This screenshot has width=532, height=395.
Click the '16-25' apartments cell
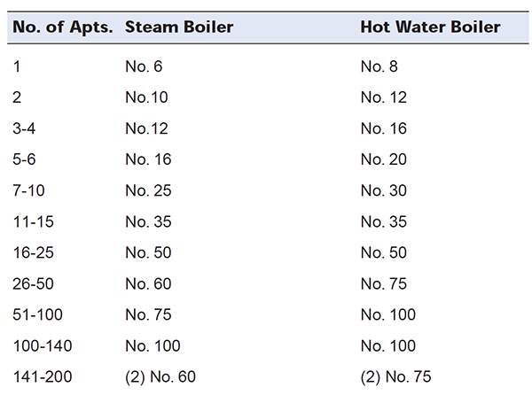point(34,252)
